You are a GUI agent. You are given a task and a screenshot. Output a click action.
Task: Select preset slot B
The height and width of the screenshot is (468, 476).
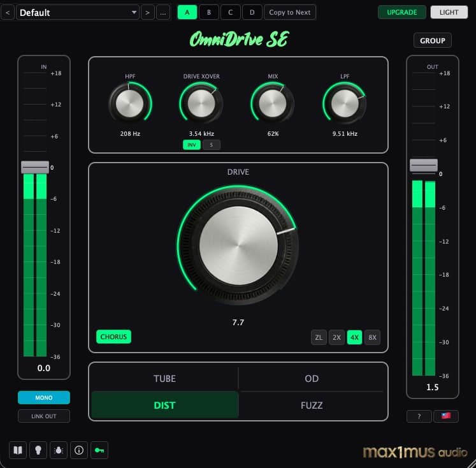click(209, 13)
